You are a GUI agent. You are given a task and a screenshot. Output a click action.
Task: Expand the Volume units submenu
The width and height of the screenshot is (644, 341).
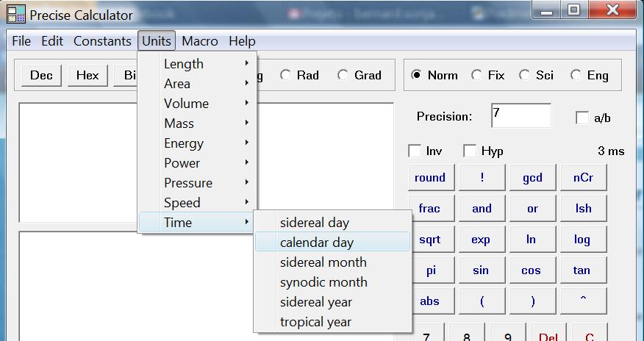197,104
